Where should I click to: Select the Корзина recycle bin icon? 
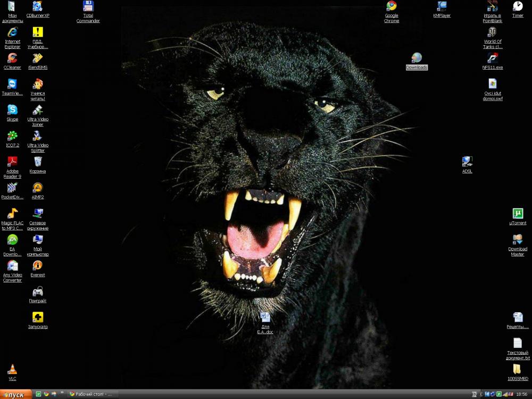click(38, 162)
